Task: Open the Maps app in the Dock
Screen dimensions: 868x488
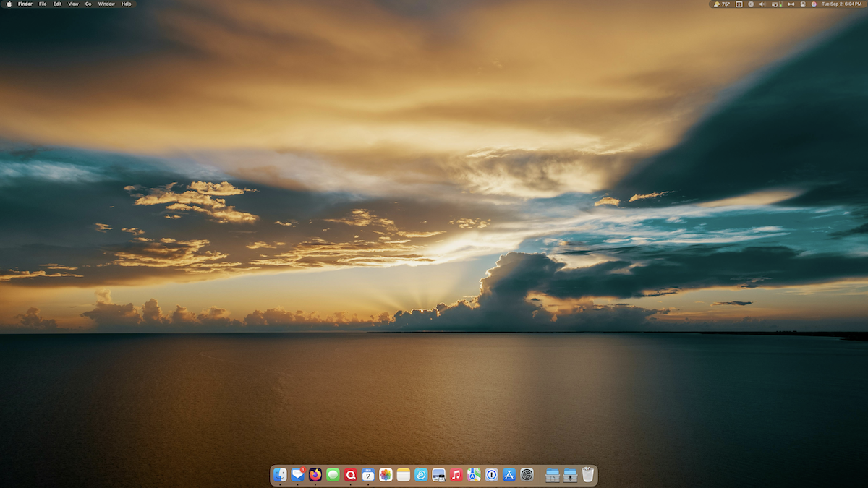Action: point(474,475)
